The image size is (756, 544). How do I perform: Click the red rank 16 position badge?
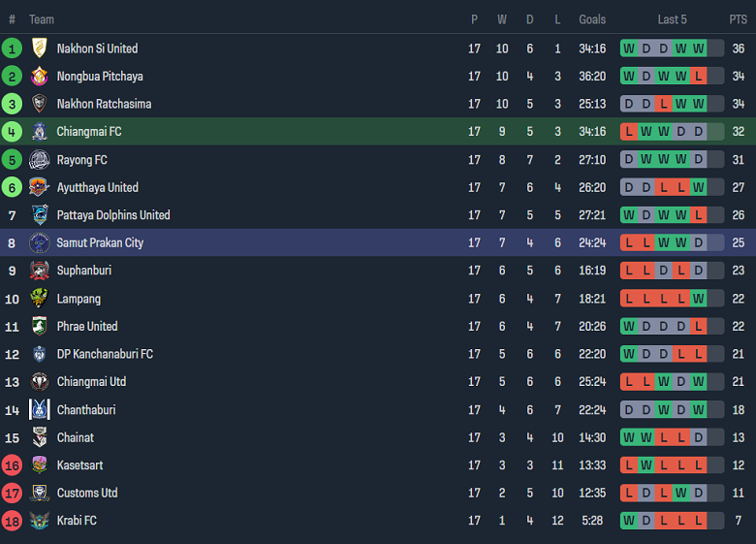(13, 465)
